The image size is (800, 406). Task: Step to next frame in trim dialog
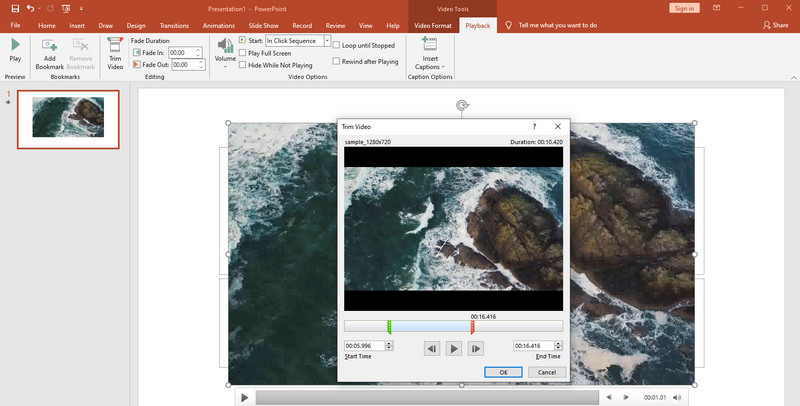(476, 348)
